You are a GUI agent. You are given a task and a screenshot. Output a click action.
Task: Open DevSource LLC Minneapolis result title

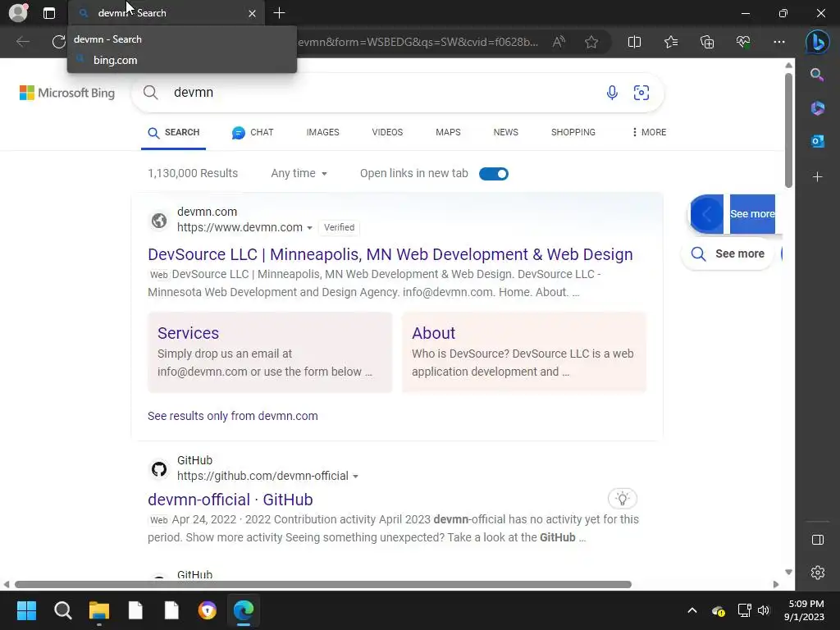click(390, 254)
